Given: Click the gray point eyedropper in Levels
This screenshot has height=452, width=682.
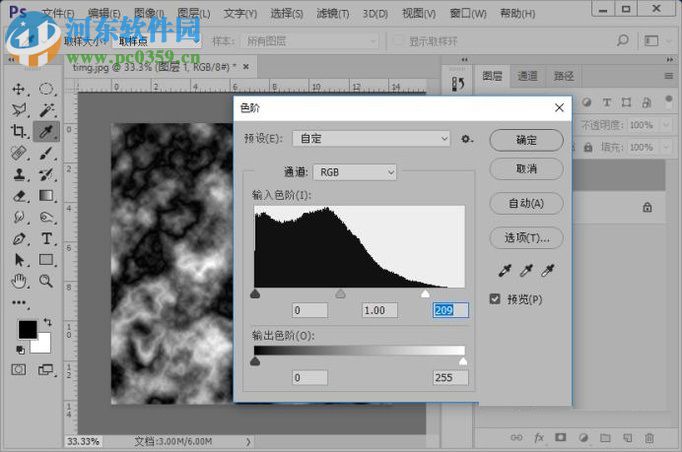Looking at the screenshot, I should (526, 271).
